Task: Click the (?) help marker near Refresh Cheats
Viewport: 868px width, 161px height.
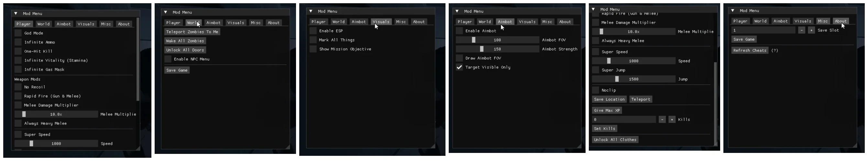Action: 775,50
